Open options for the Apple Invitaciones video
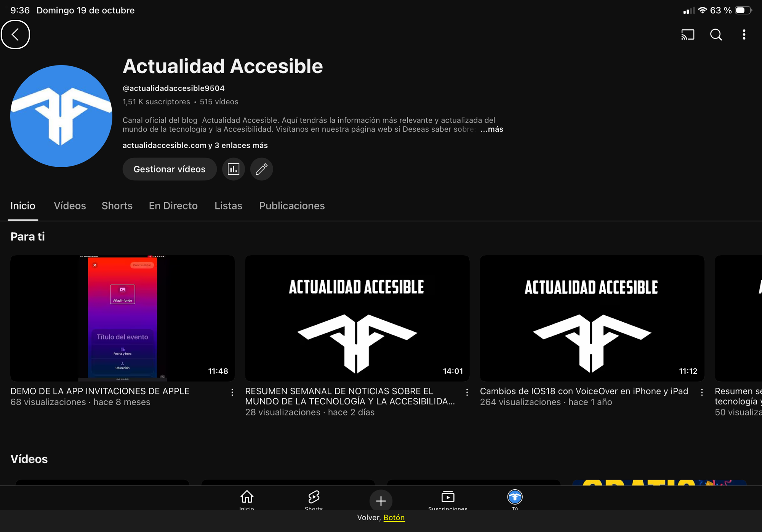Viewport: 762px width, 532px height. pos(232,392)
